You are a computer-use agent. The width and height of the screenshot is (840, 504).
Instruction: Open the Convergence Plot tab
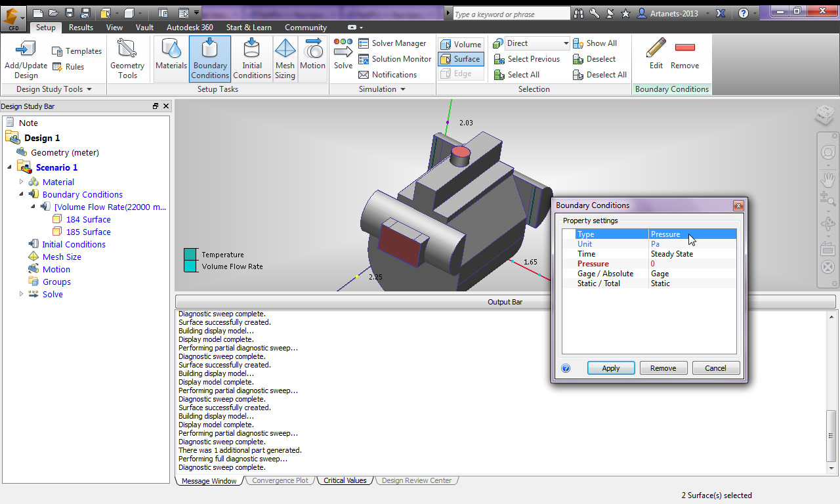[280, 480]
